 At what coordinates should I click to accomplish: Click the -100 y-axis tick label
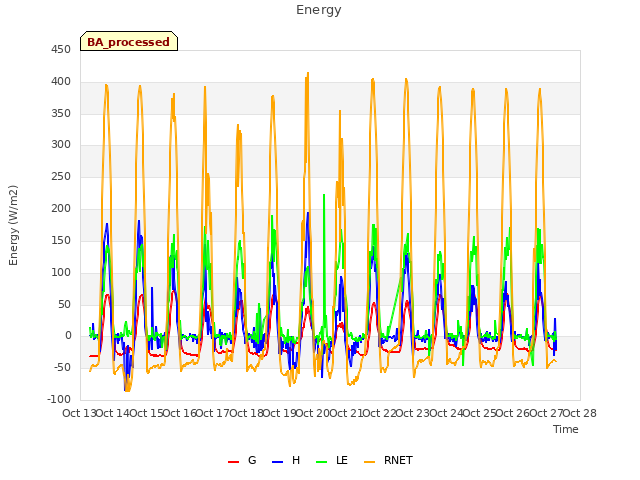59,399
